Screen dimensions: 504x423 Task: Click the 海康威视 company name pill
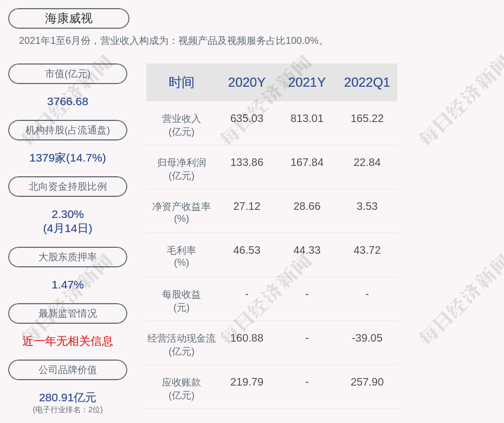(x=69, y=18)
